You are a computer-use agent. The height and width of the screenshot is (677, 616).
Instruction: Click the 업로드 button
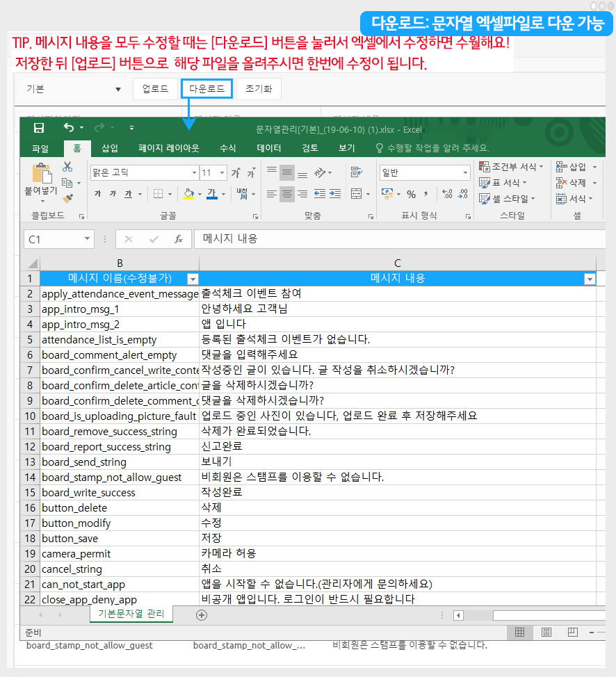(155, 89)
